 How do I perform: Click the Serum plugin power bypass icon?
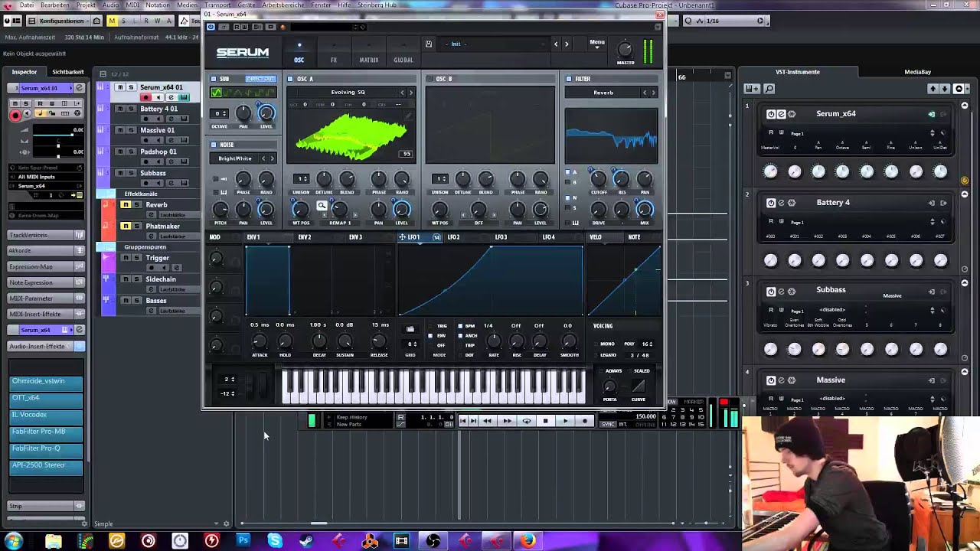tap(211, 27)
